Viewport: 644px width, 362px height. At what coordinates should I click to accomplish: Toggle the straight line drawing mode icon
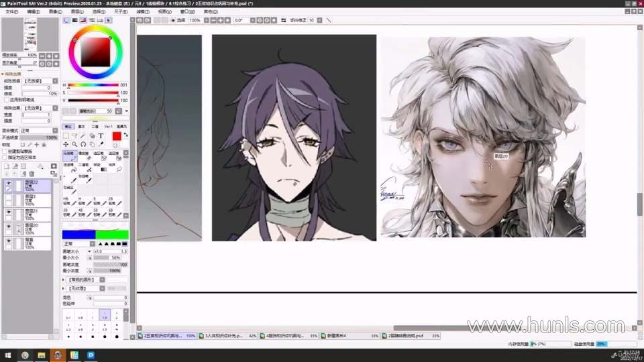[329, 20]
